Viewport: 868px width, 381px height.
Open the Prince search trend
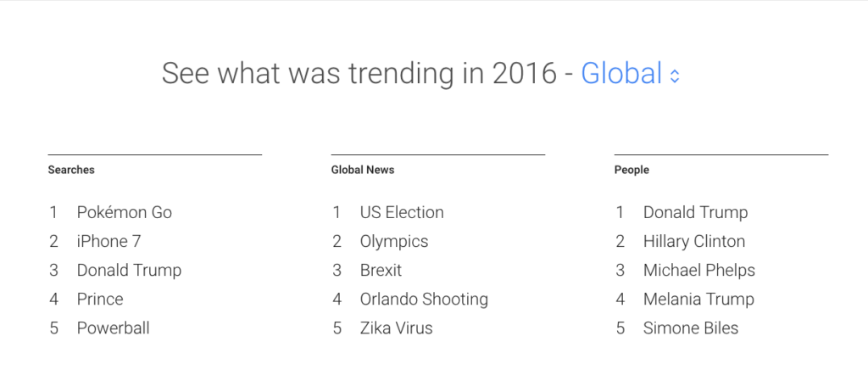click(x=100, y=299)
